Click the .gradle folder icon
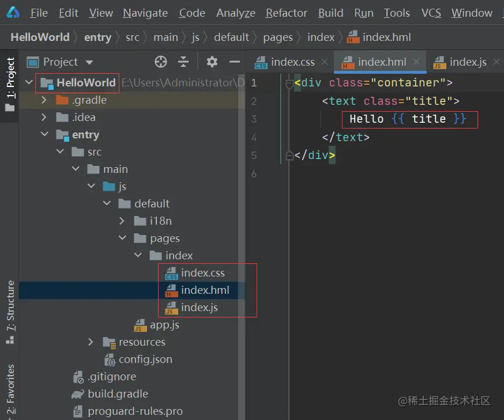Screen dimensions: 504x420 (x=62, y=100)
